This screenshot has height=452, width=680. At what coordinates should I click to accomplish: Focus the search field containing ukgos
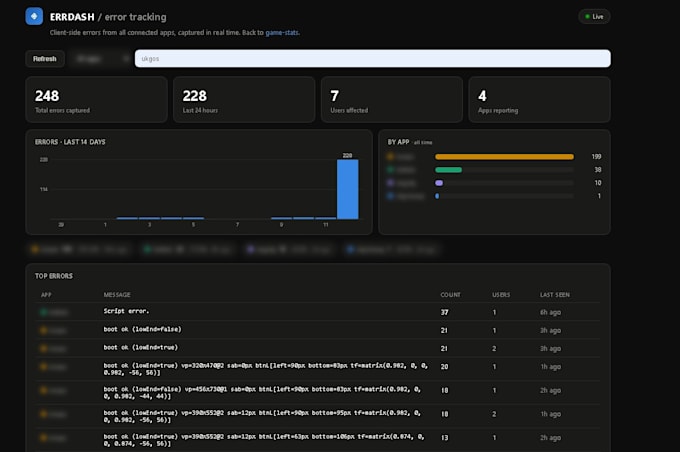pyautogui.click(x=373, y=59)
